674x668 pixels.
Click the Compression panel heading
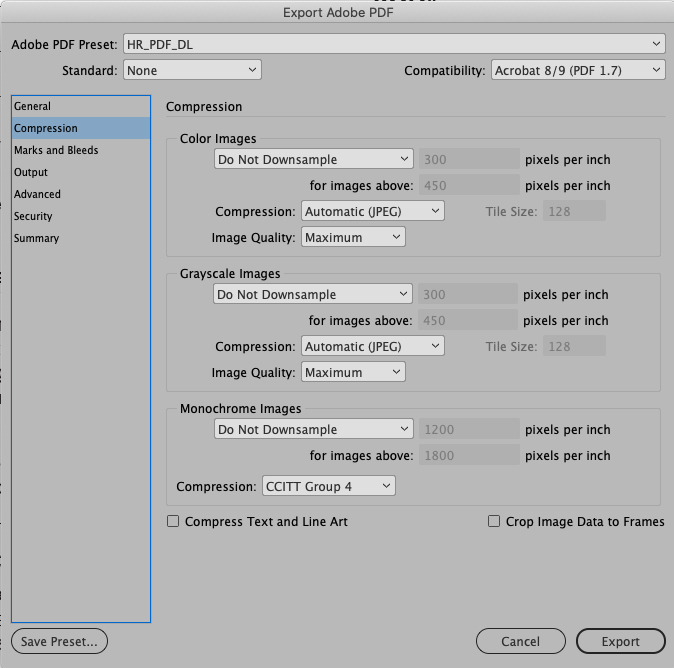coord(204,106)
